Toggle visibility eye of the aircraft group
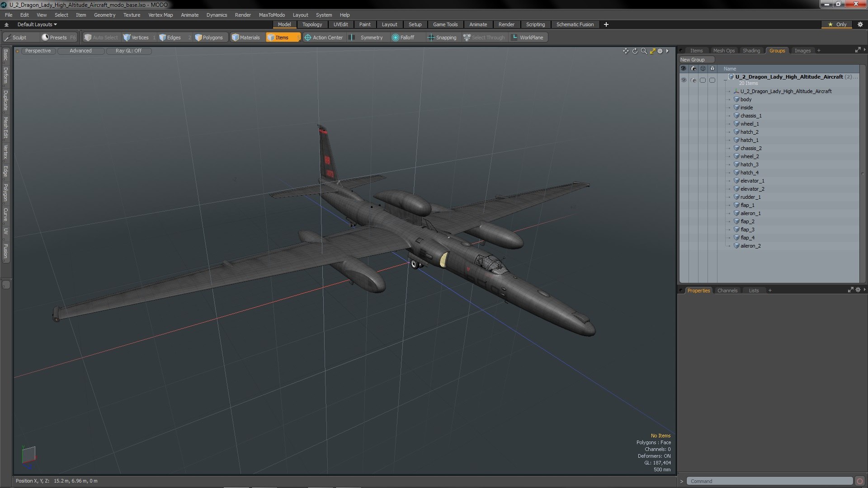 (684, 80)
